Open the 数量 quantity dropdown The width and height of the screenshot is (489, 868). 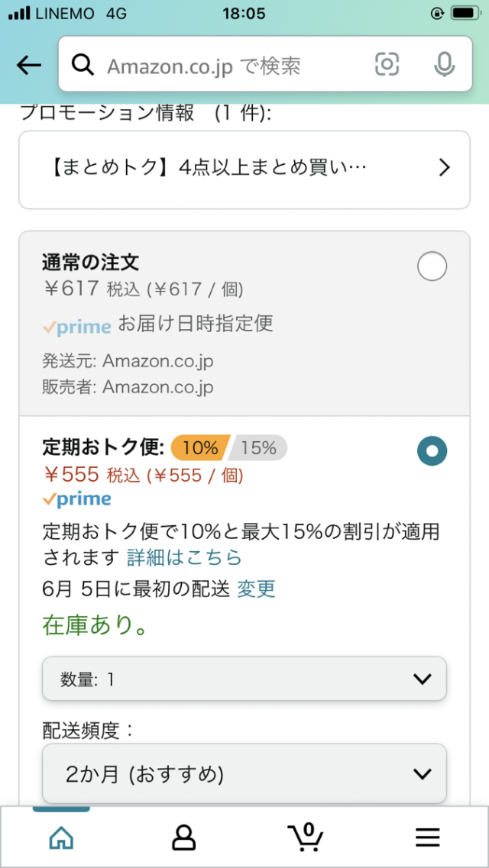tap(244, 679)
